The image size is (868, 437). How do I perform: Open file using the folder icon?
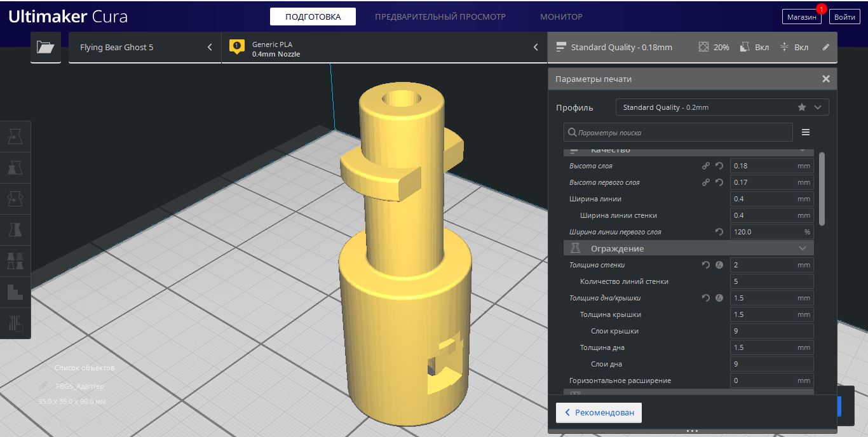pyautogui.click(x=45, y=47)
